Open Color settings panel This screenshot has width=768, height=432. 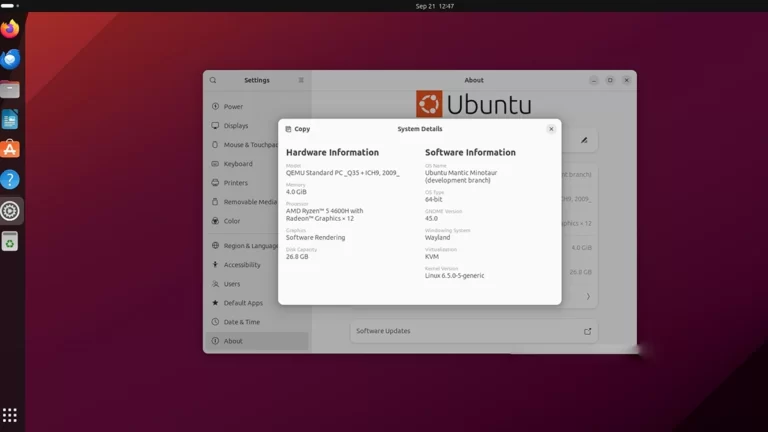pos(257,221)
